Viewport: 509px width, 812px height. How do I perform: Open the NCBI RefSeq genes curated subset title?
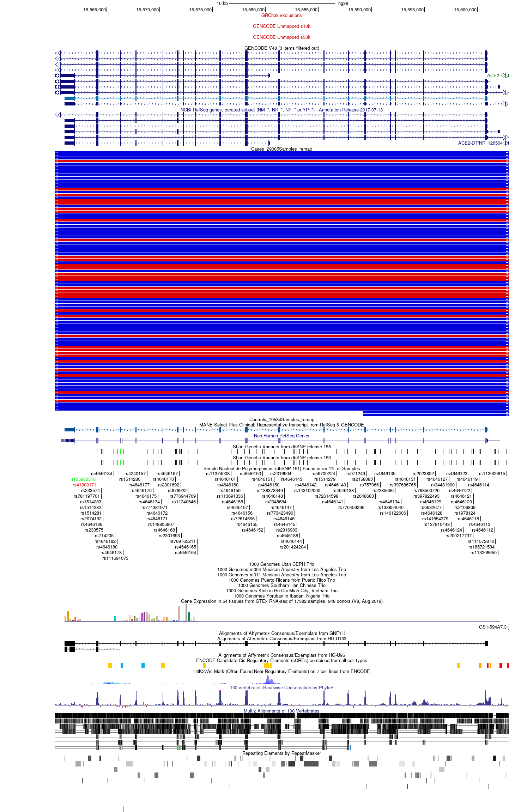pos(281,110)
